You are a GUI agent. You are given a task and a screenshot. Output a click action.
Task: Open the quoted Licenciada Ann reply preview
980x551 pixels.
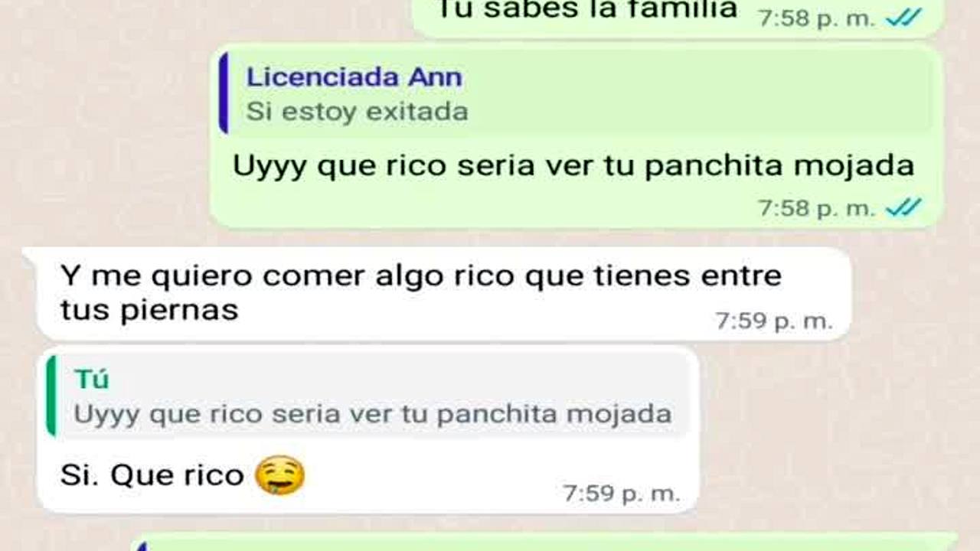(576, 93)
